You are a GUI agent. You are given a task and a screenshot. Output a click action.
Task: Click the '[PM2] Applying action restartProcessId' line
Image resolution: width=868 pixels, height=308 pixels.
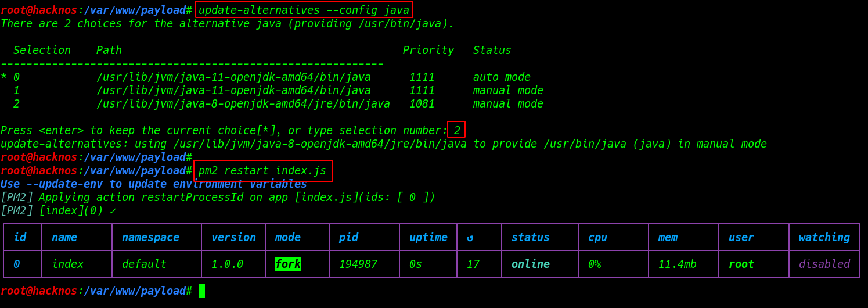tap(218, 198)
